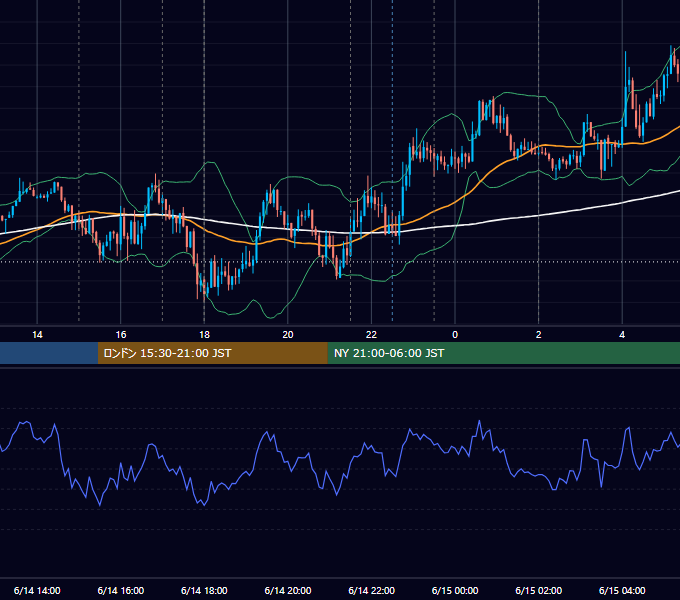
Task: Click the blue session bar before London
Action: pyautogui.click(x=49, y=353)
